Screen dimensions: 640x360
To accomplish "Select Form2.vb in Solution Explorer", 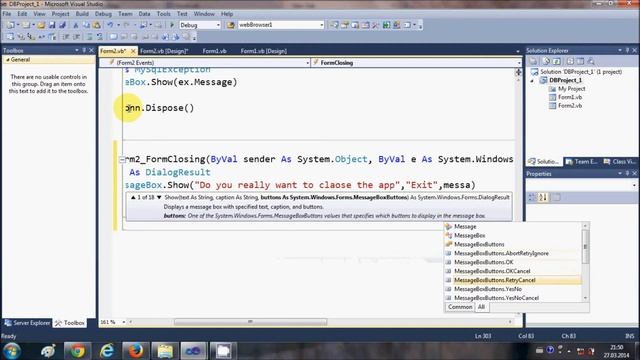I will [x=570, y=106].
